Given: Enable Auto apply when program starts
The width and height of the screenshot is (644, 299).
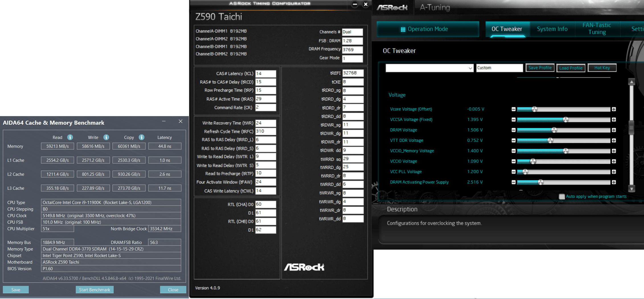Looking at the screenshot, I should click(x=562, y=197).
